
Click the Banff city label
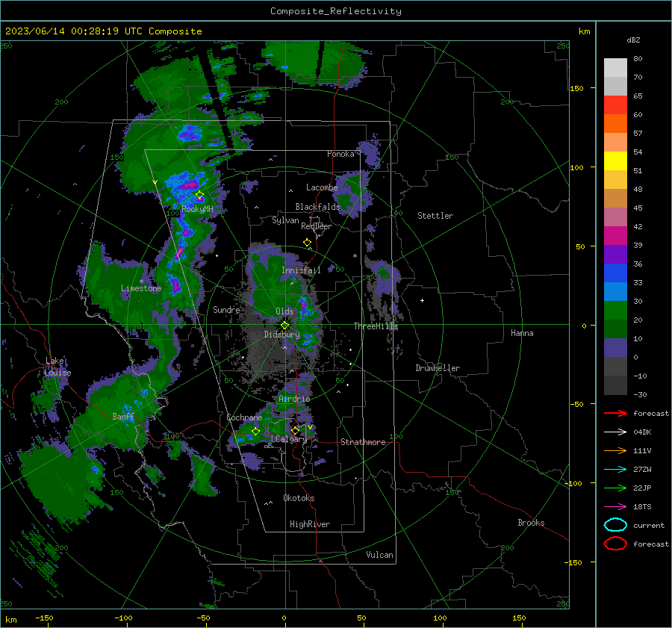(x=123, y=417)
